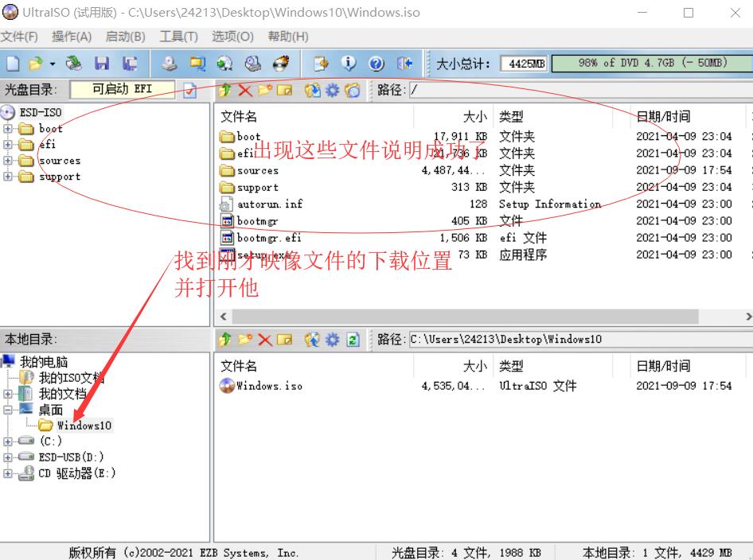Click Up folder icon in disc toolbar

pos(224,90)
